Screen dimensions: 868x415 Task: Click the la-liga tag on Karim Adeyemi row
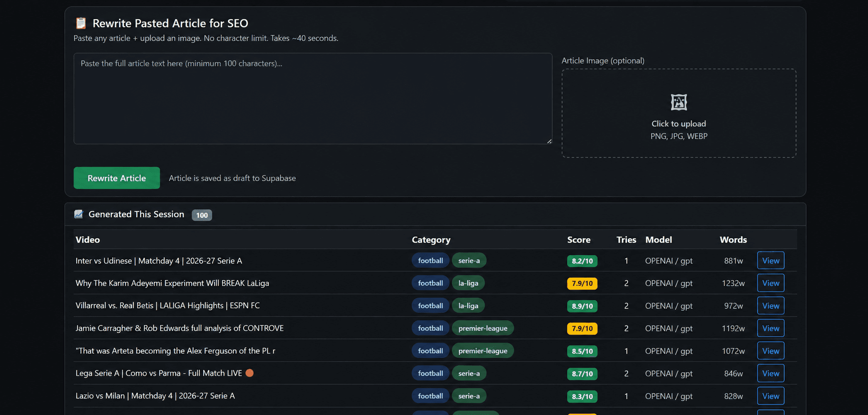point(468,283)
